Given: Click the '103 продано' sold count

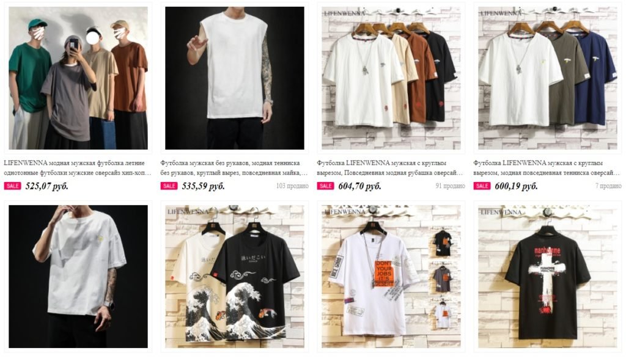Looking at the screenshot, I should click(x=292, y=186).
